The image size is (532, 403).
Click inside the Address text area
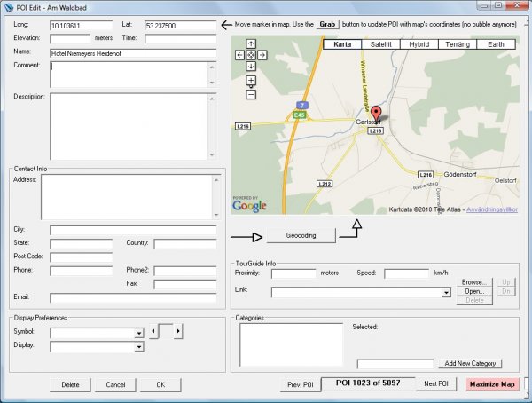(x=127, y=197)
